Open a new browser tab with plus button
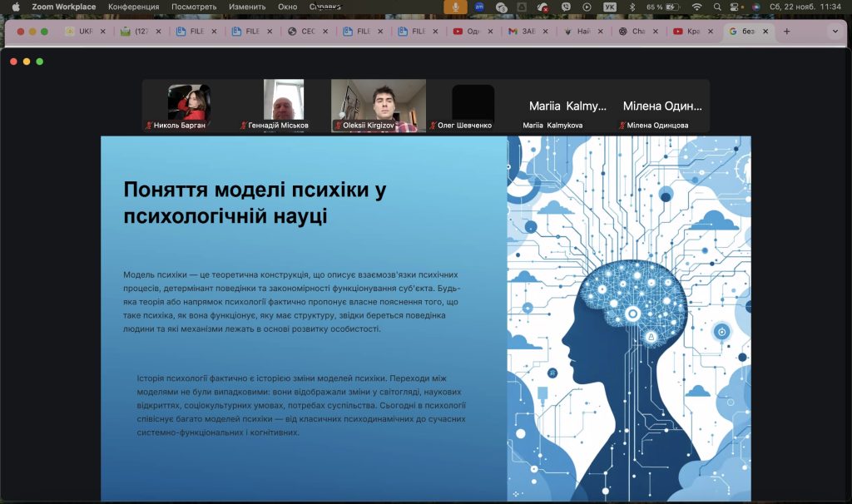Screen dimensions: 852x504 [787, 32]
